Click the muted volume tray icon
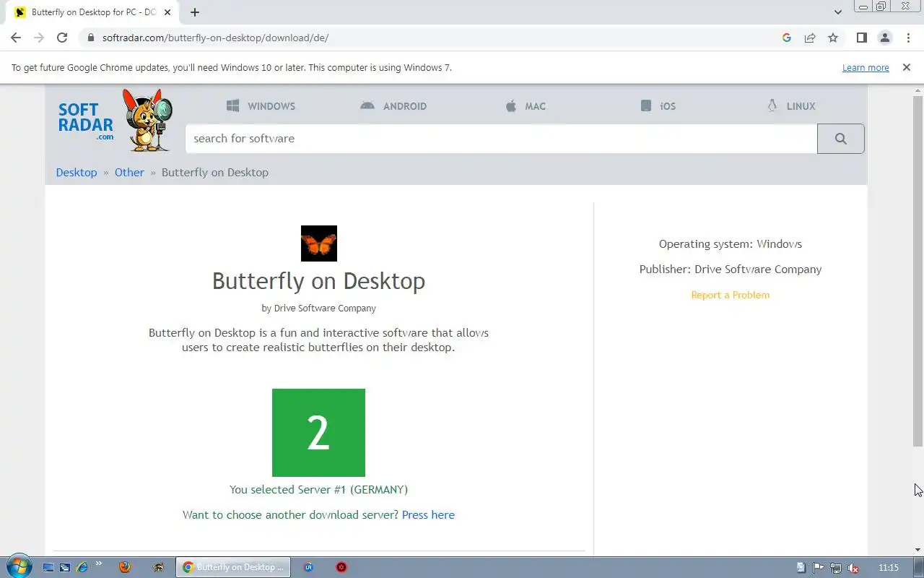This screenshot has width=924, height=578. click(853, 568)
